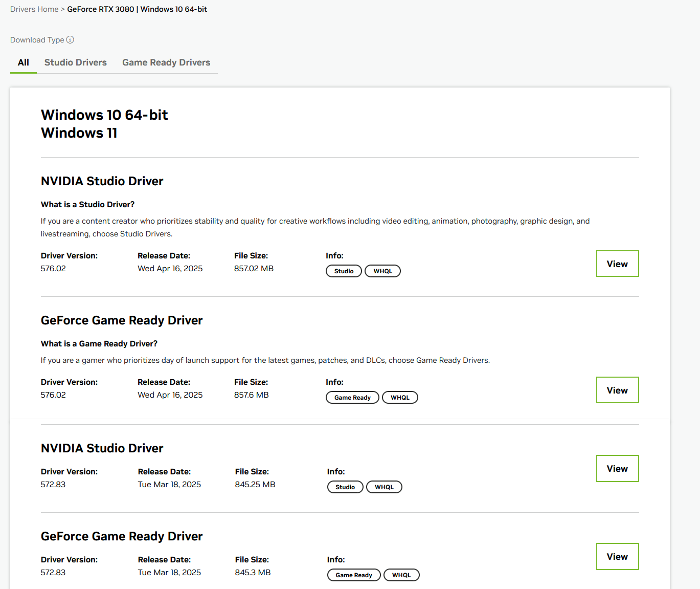View Studio Driver 576.02 details
Viewport: 700px width, 589px height.
tap(617, 264)
